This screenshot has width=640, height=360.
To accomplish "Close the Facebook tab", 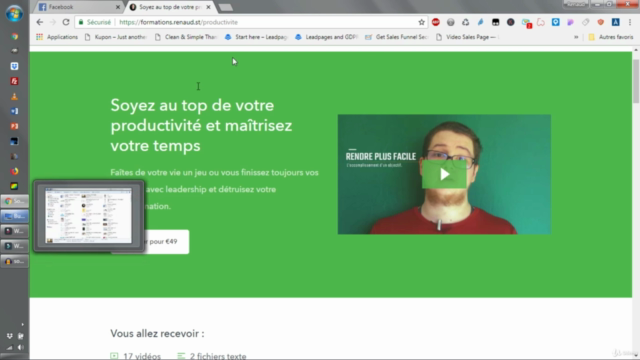I will coord(118,7).
